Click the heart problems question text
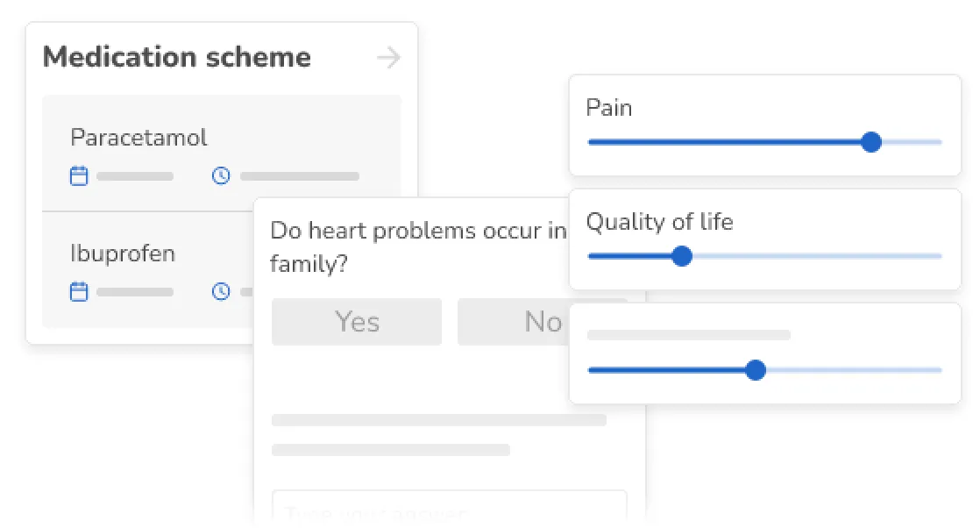 (x=417, y=232)
